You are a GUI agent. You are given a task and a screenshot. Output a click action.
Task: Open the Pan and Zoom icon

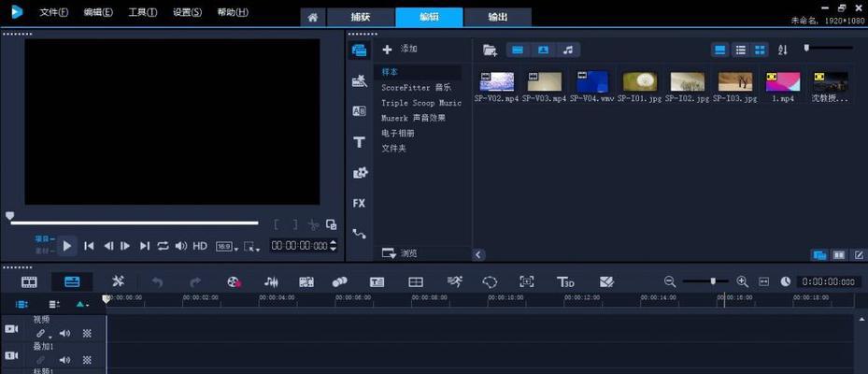click(x=527, y=282)
